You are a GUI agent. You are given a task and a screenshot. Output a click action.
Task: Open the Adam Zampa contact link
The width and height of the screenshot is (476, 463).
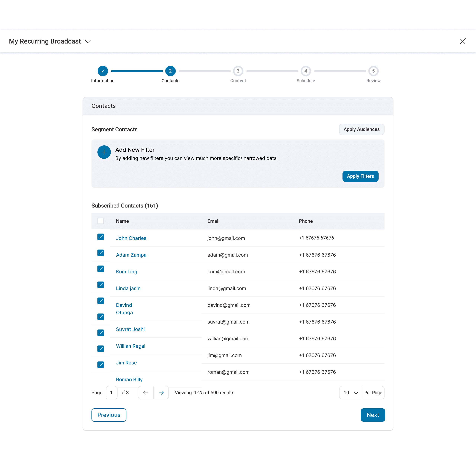(131, 255)
